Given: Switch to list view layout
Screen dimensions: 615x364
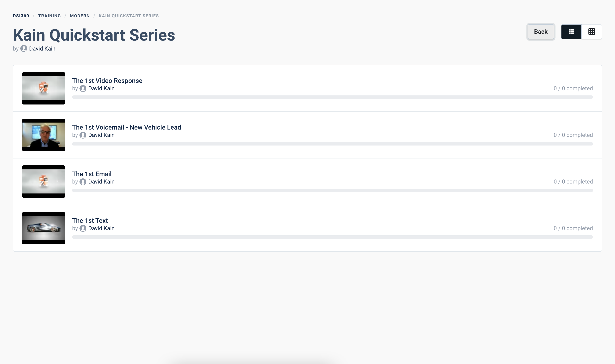Looking at the screenshot, I should (571, 32).
